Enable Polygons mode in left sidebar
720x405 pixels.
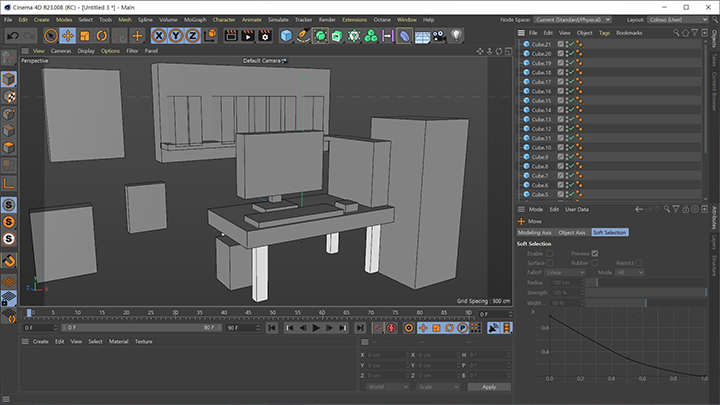click(x=9, y=148)
